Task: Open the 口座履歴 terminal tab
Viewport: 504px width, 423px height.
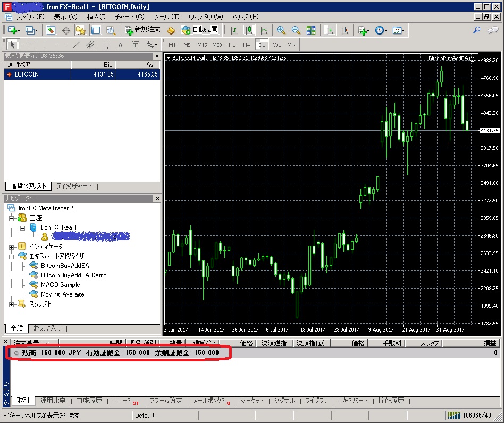Action: coord(89,401)
